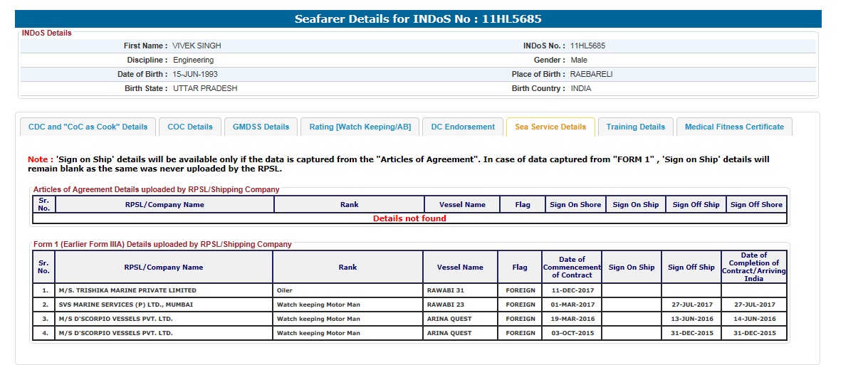
Task: Go to the DC Endorsement tab
Action: 463,127
